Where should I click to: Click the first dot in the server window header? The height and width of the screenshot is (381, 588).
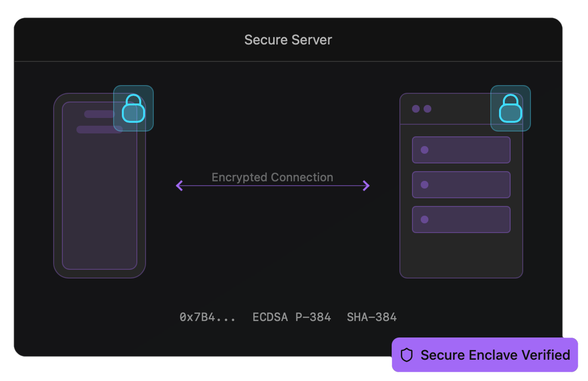tap(416, 109)
